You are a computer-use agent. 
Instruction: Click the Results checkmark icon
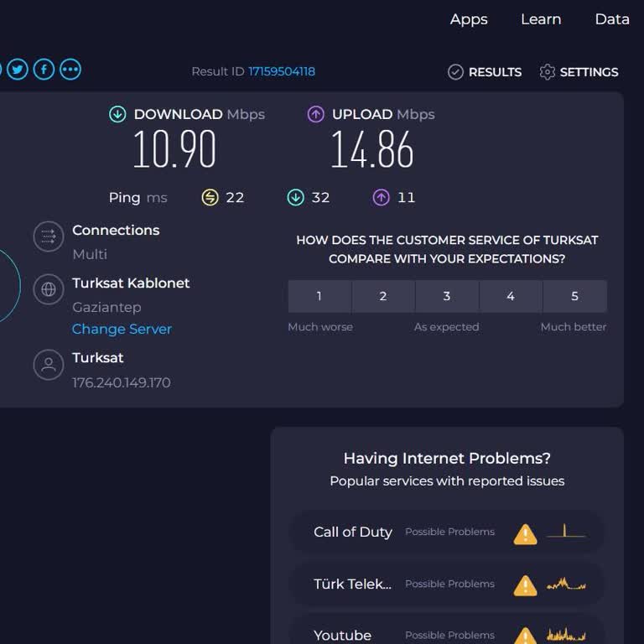pos(455,72)
